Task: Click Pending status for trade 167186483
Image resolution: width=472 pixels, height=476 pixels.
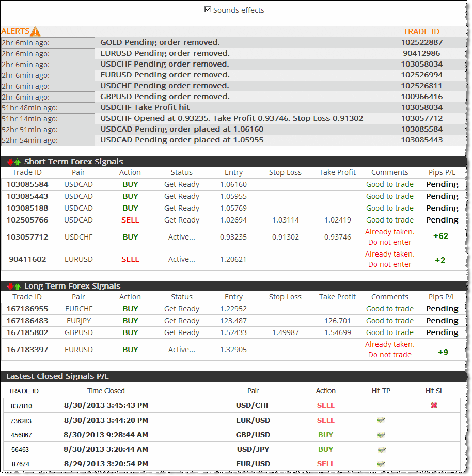Action: point(442,321)
